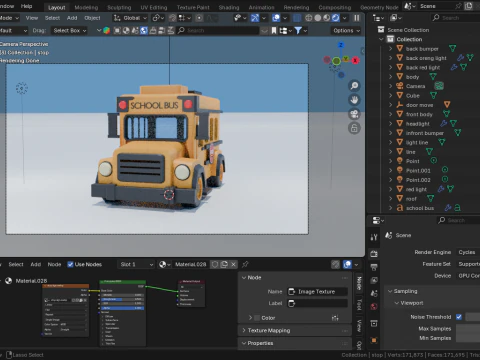Click the outliner Search field
Image resolution: width=480 pixels, height=360 pixels.
(455, 18)
